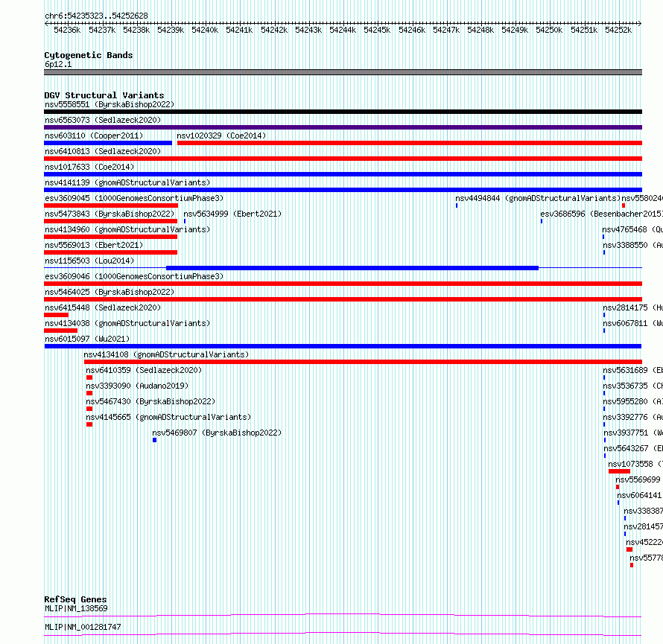Open variant nsv5558551 (ByrskaBishop2022) label

[110, 104]
